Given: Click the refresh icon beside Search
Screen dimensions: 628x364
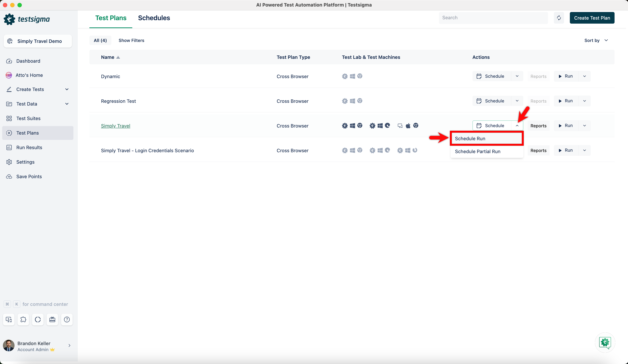Looking at the screenshot, I should 559,18.
